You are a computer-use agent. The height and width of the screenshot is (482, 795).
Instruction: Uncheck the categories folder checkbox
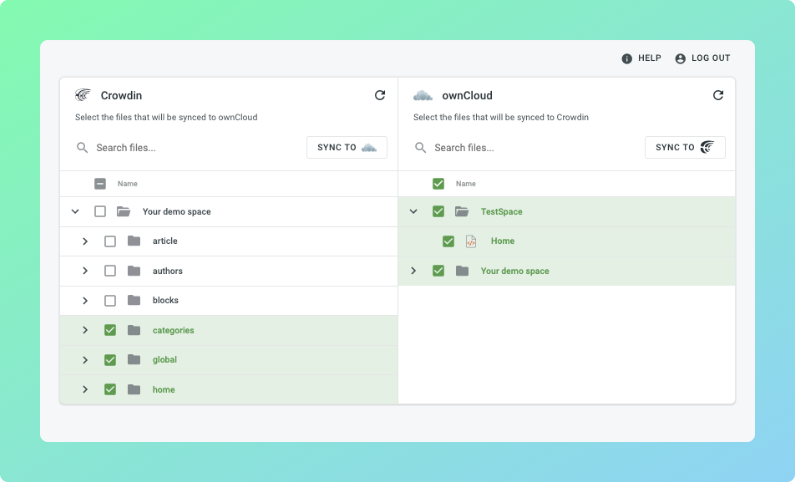point(110,330)
